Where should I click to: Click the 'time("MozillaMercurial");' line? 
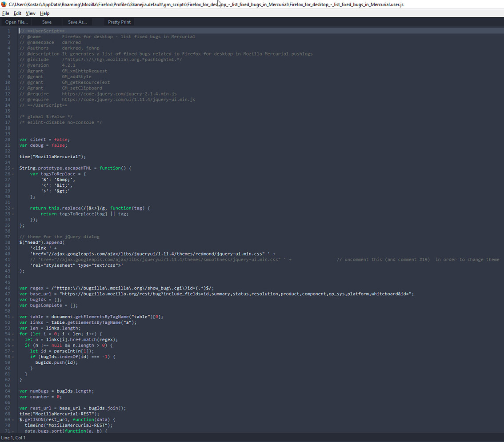(x=52, y=157)
